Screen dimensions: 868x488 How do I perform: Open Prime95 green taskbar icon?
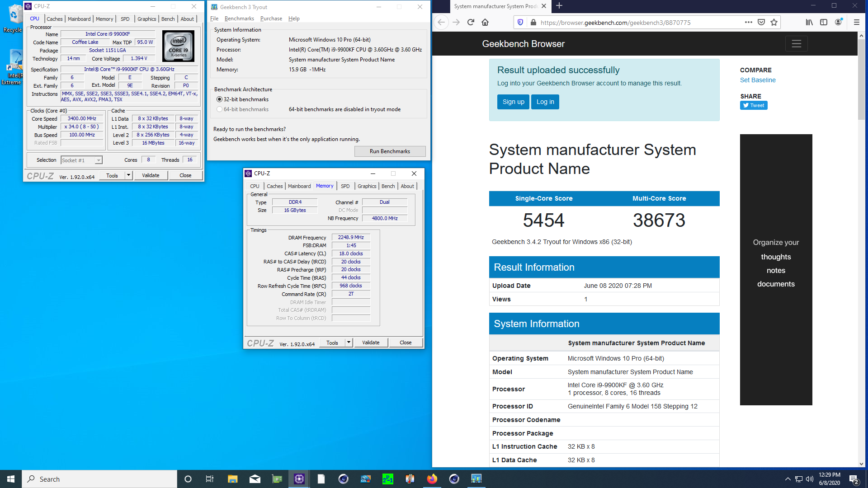click(x=388, y=479)
